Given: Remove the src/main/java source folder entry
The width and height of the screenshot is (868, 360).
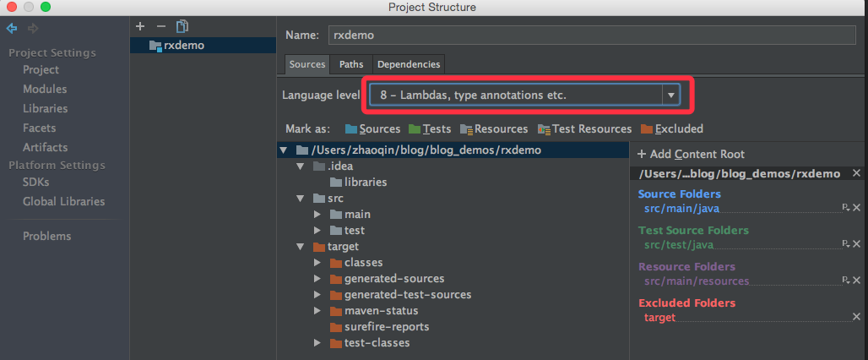Looking at the screenshot, I should click(856, 207).
